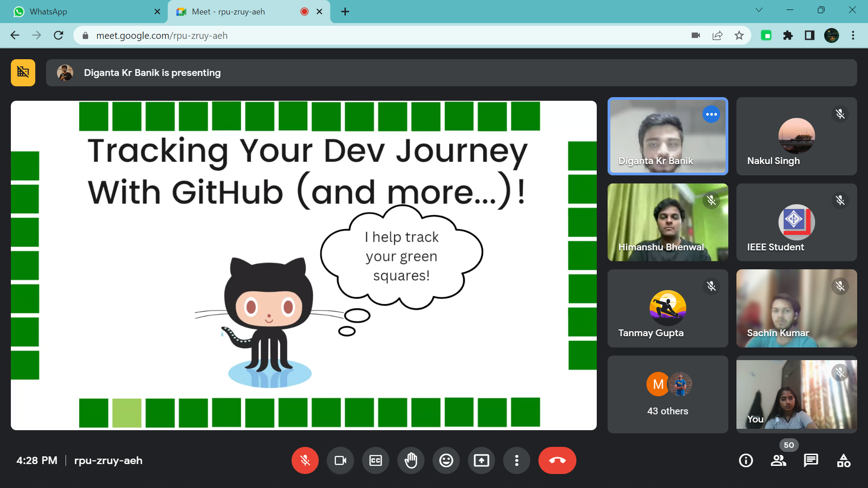This screenshot has height=488, width=868.
Task: Unmute the microphone button
Action: coord(305,460)
